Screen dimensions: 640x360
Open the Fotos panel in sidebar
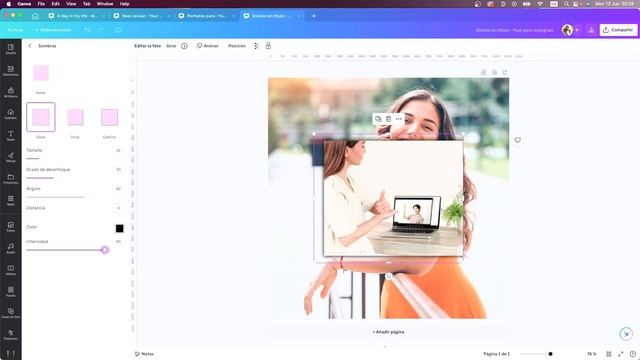click(11, 227)
